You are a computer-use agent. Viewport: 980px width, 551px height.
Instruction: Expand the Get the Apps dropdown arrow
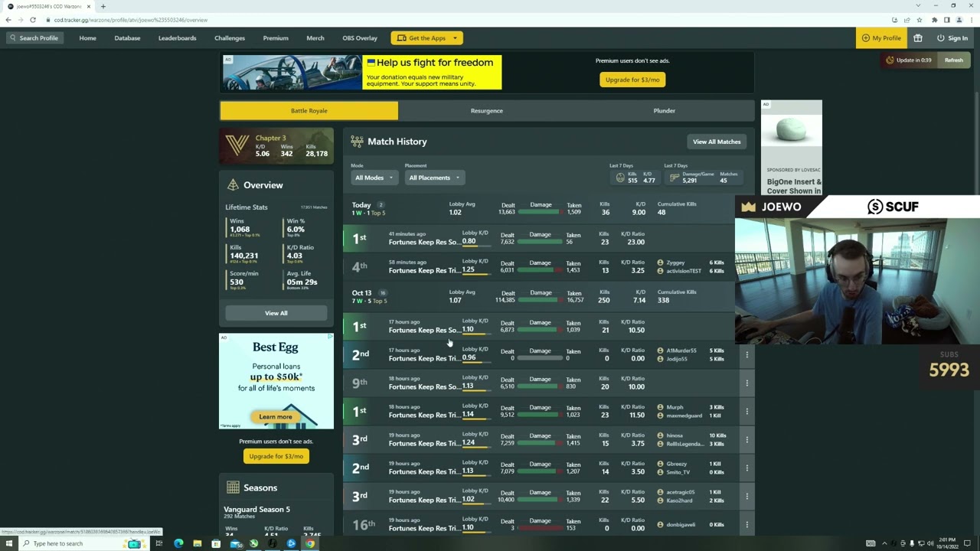coord(455,38)
